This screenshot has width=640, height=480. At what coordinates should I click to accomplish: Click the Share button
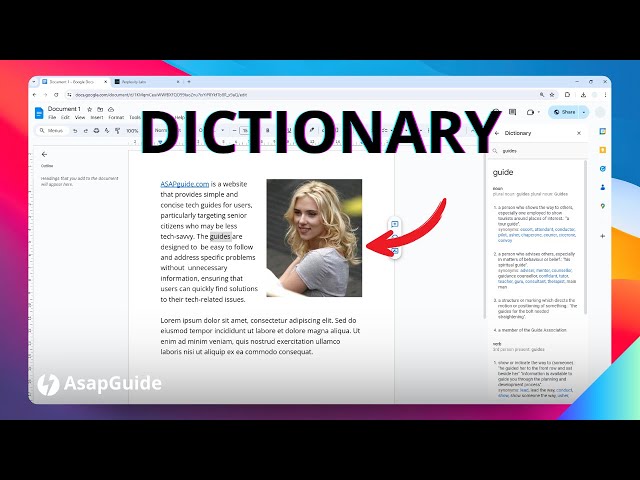point(566,112)
